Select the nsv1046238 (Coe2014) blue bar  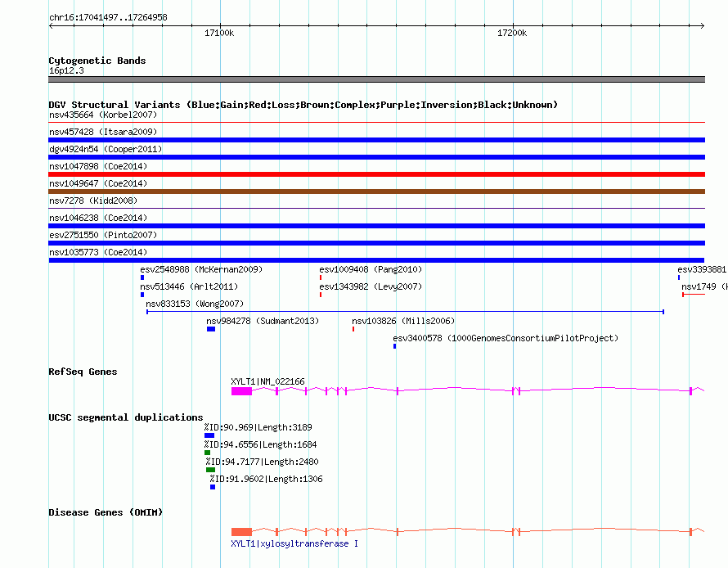click(376, 226)
